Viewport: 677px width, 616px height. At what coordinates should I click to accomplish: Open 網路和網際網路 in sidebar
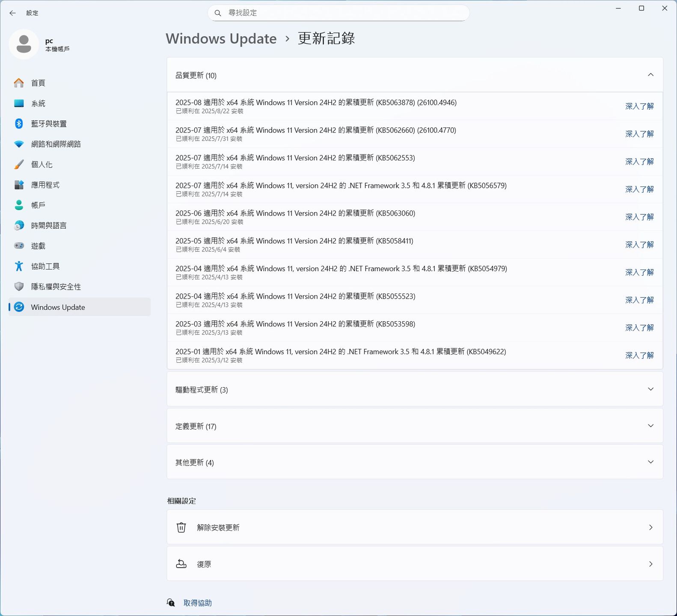(80, 144)
